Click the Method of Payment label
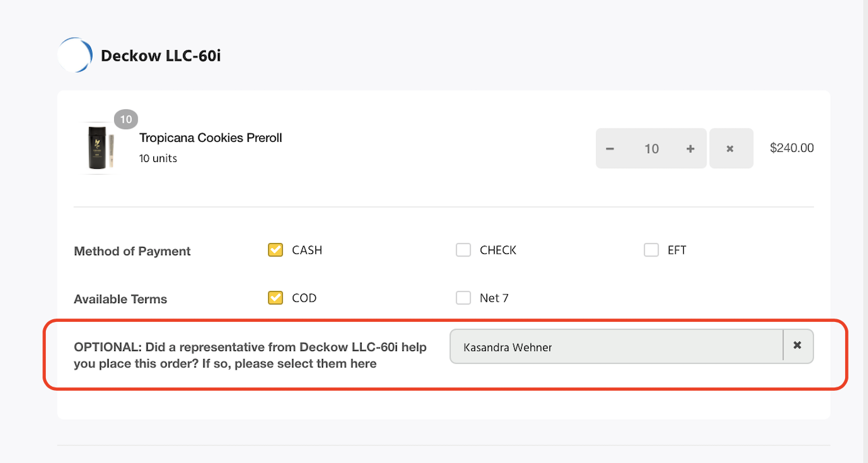868x463 pixels. [132, 251]
